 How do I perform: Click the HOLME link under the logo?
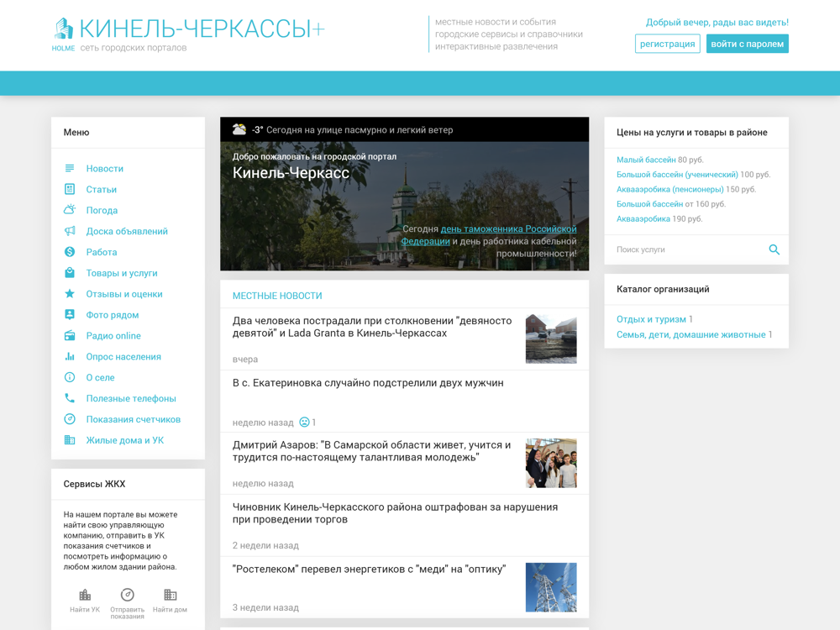click(63, 48)
